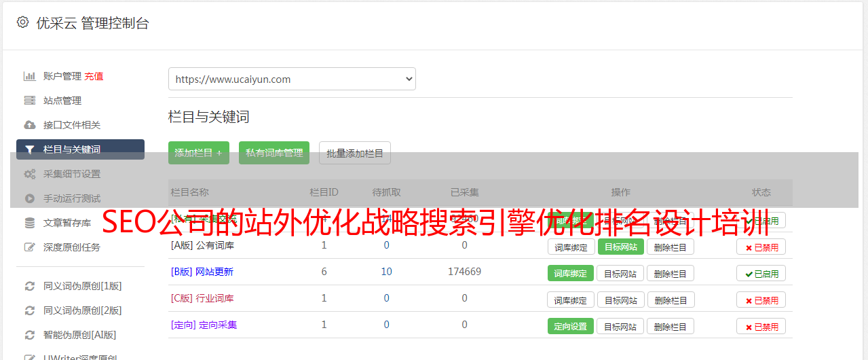Open 文章暂存库 in the sidebar
Viewport: 868px width, 360px height.
67,223
